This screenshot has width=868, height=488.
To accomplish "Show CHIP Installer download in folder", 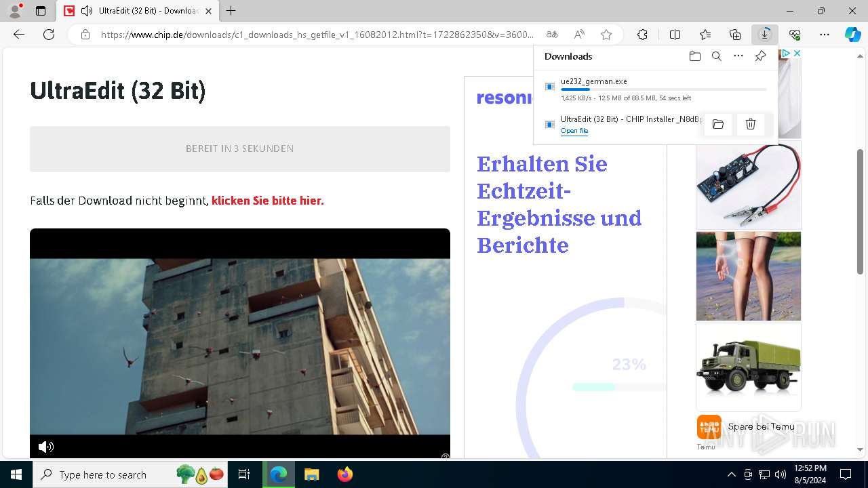I will pos(718,124).
